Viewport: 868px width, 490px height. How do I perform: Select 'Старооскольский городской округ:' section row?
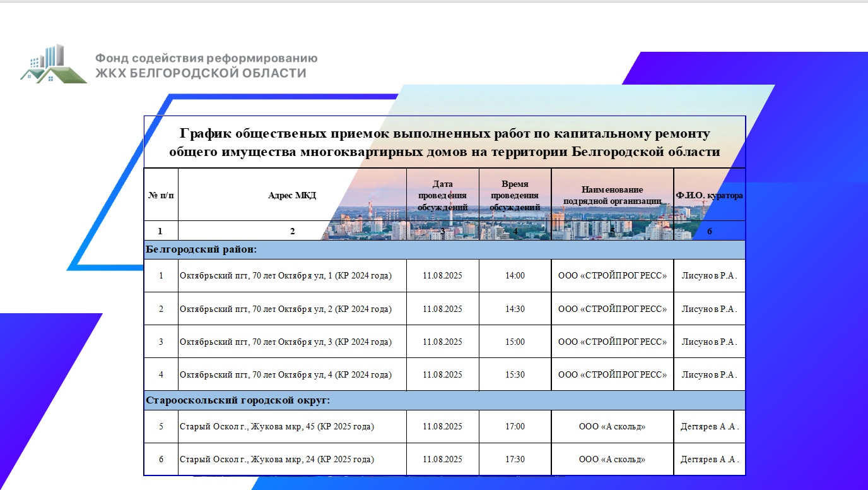pos(445,400)
